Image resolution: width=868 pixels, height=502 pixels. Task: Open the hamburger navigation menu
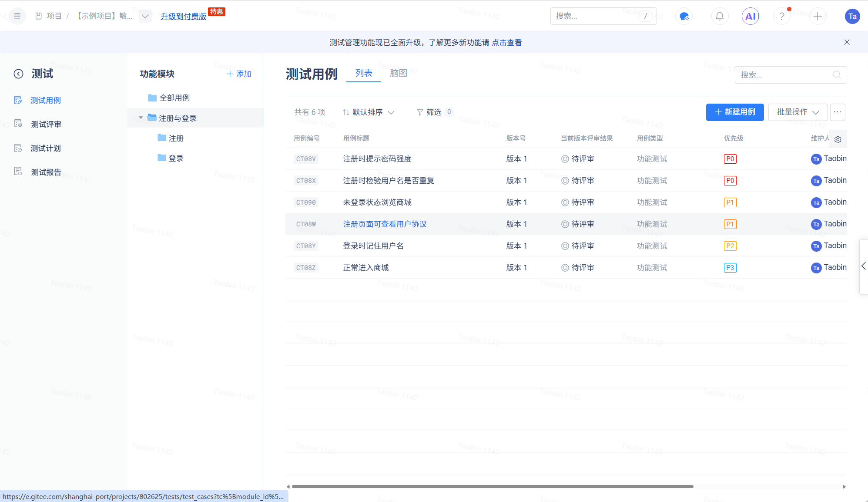pyautogui.click(x=17, y=16)
